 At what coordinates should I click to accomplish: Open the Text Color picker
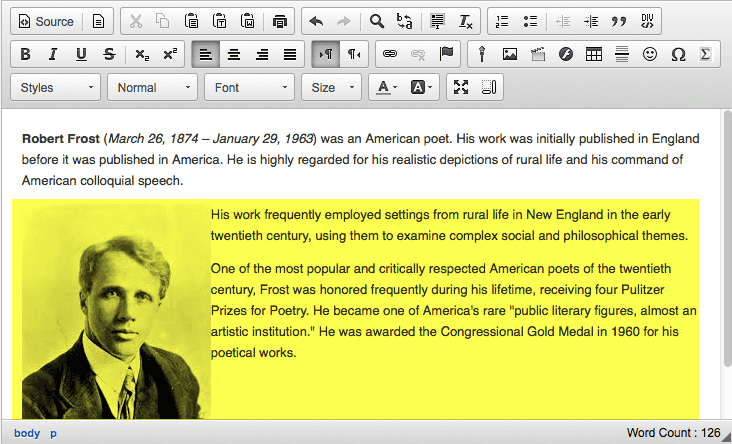click(387, 87)
